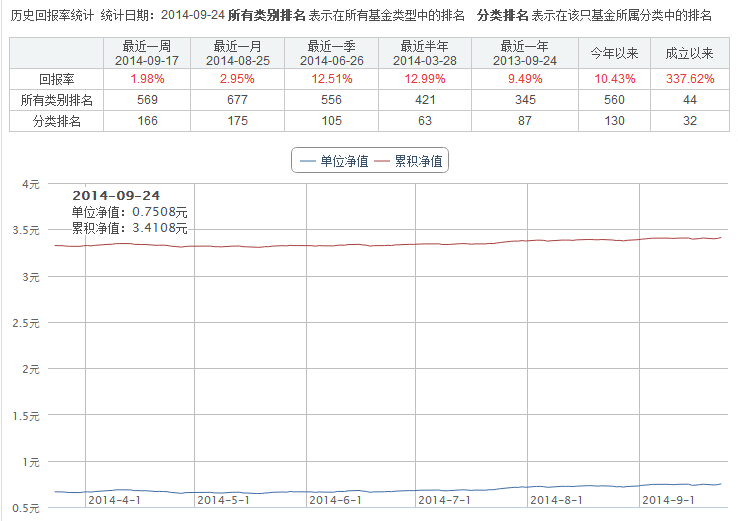Click the 2014-7-1 x-axis date label

pos(444,500)
